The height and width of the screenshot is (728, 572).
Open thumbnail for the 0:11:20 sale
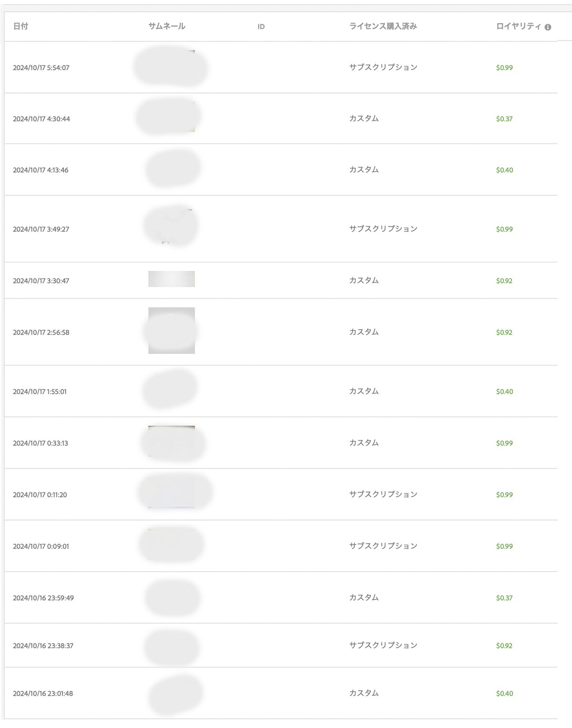(171, 492)
